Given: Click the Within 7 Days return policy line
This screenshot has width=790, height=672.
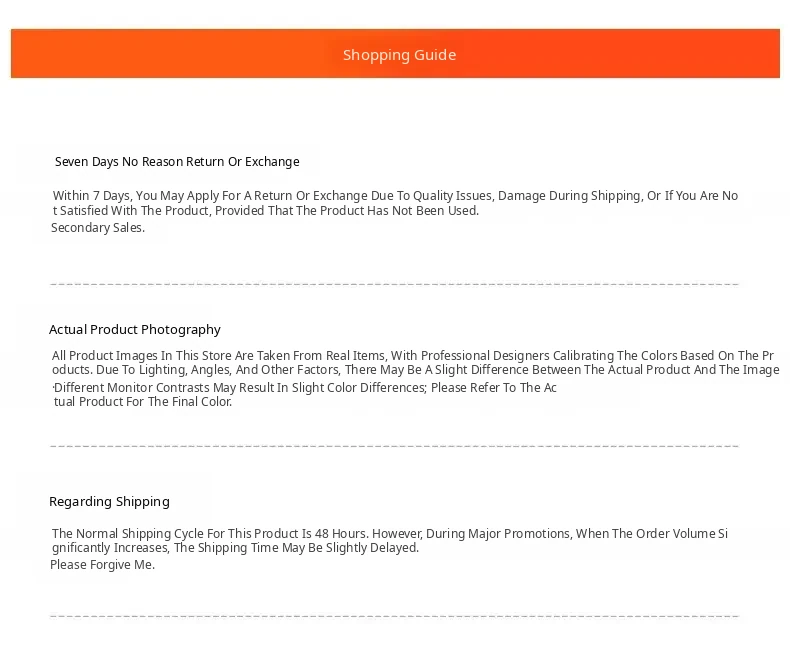Looking at the screenshot, I should pos(395,195).
